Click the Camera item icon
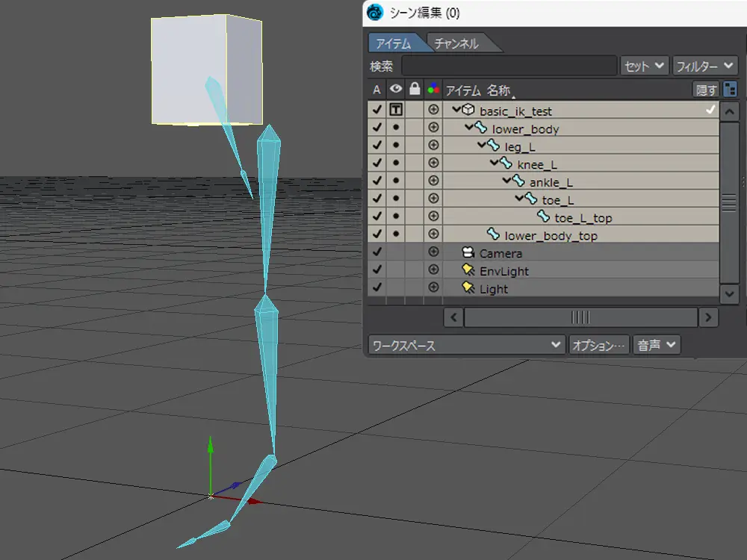 (469, 253)
